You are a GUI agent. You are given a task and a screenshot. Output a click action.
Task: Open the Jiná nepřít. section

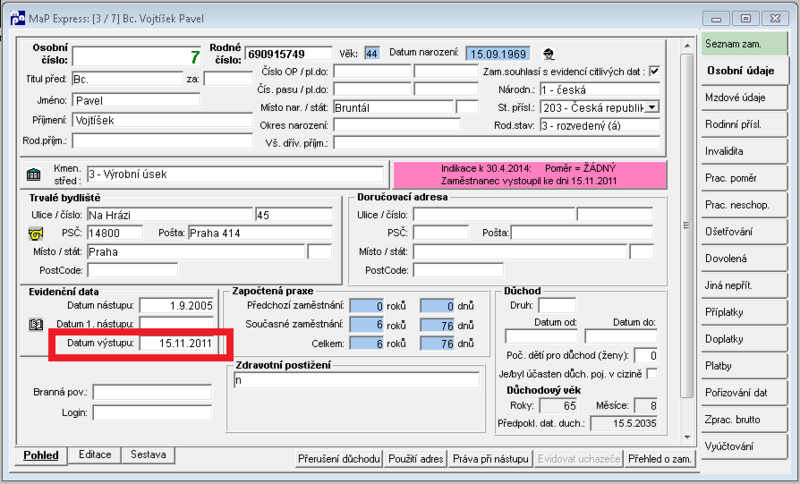coord(744,286)
